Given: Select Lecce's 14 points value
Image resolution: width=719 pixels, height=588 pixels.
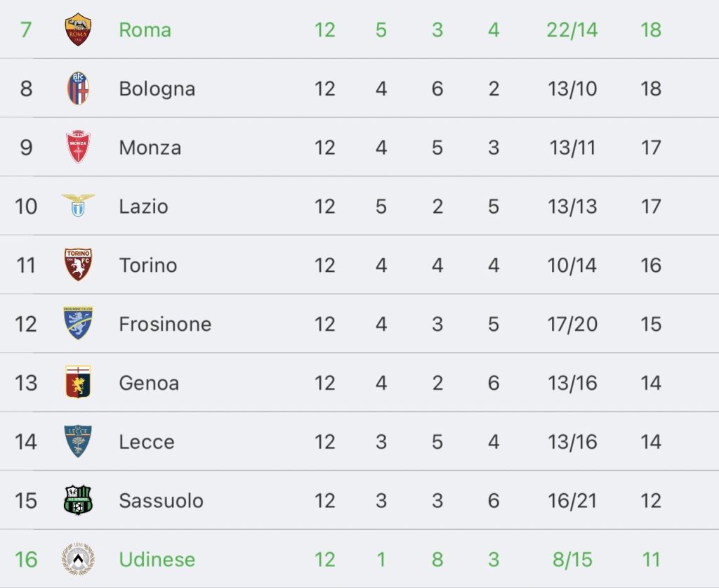Looking at the screenshot, I should 651,442.
